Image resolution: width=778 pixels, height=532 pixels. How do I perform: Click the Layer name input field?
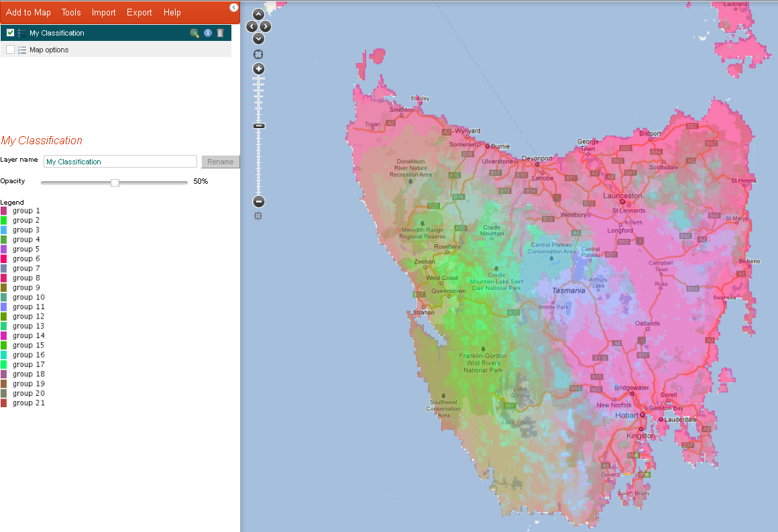120,162
